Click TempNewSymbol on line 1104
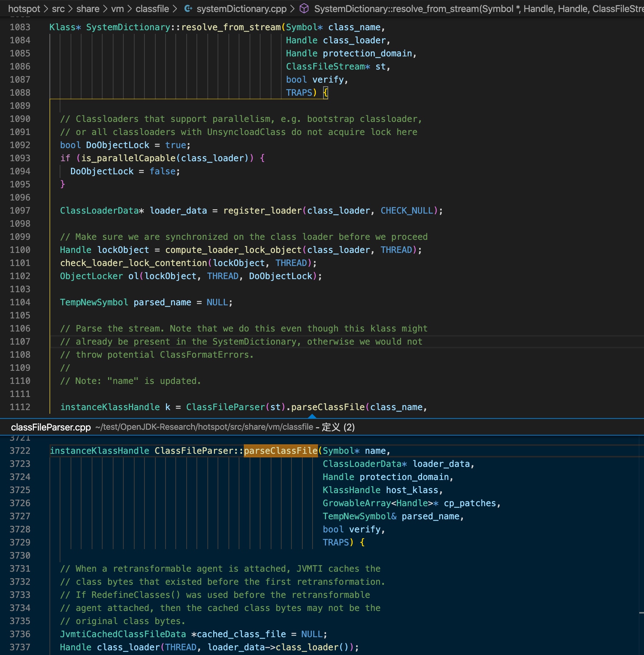The height and width of the screenshot is (655, 644). point(94,302)
